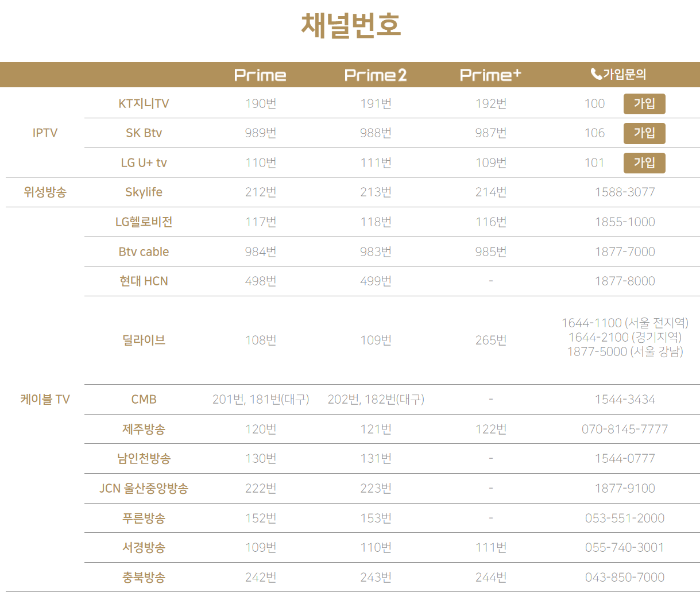Select the LG U+ tv provider name
Image resolution: width=700 pixels, height=592 pixels.
pos(144,163)
